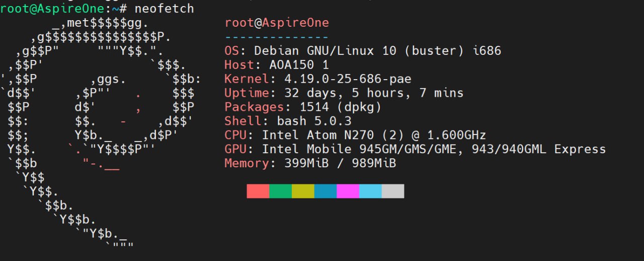This screenshot has height=261, width=644.
Task: Click the red color block
Action: 258,191
